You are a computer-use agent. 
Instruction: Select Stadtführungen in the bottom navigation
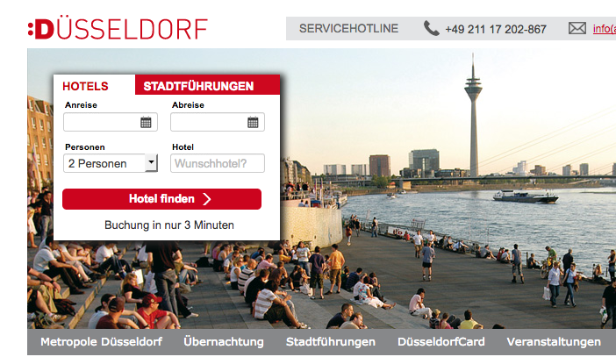click(331, 342)
